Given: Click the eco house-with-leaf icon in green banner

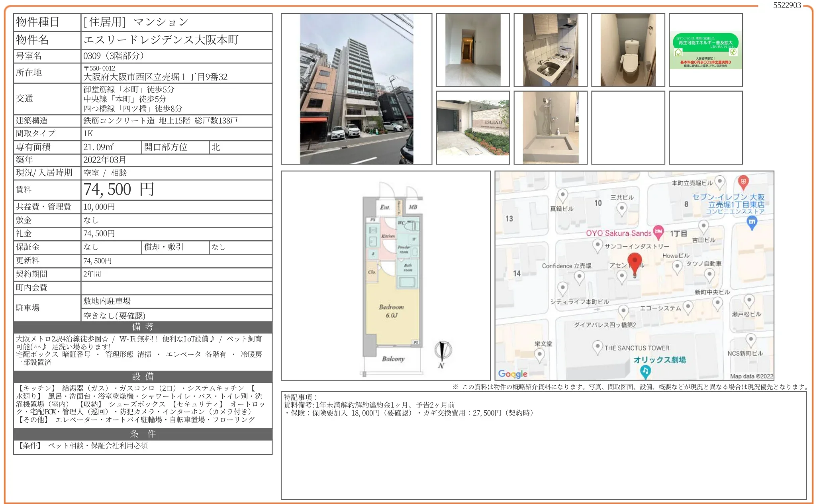Looking at the screenshot, I should point(678,52).
